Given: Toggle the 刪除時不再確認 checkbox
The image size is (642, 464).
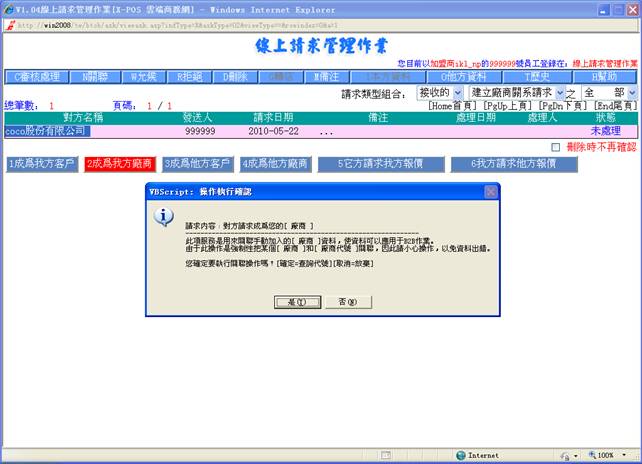Looking at the screenshot, I should 556,147.
